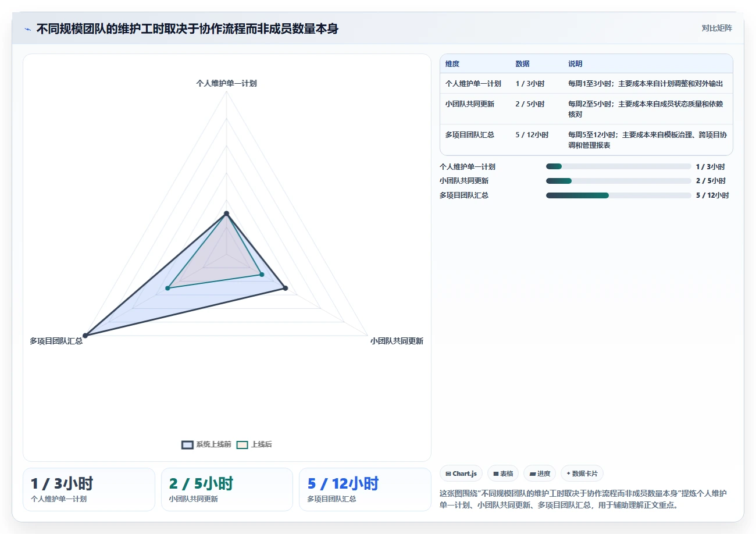Click the Chart.js chip
Viewport: 756px width, 534px height.
(461, 474)
